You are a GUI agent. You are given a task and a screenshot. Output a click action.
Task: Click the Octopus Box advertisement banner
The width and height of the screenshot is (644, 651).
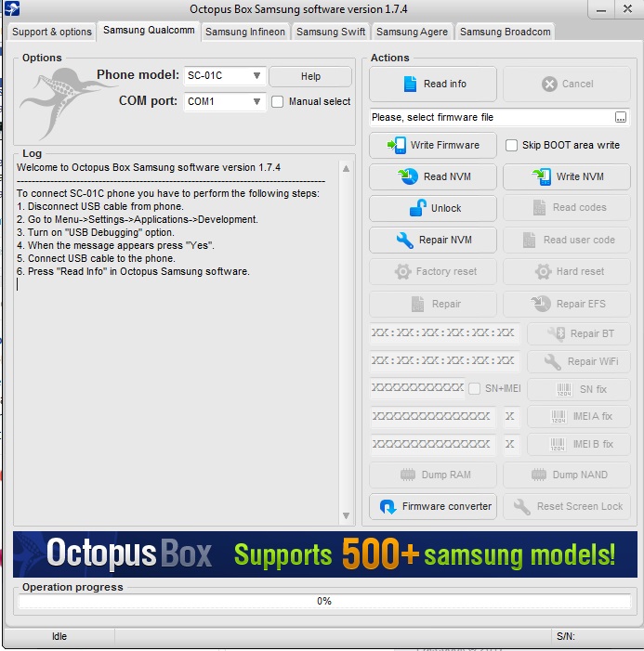pyautogui.click(x=325, y=554)
